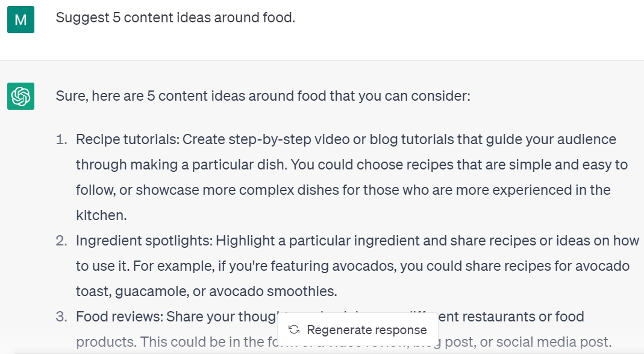Select list number "2." marker
This screenshot has height=354, width=644.
pyautogui.click(x=62, y=241)
